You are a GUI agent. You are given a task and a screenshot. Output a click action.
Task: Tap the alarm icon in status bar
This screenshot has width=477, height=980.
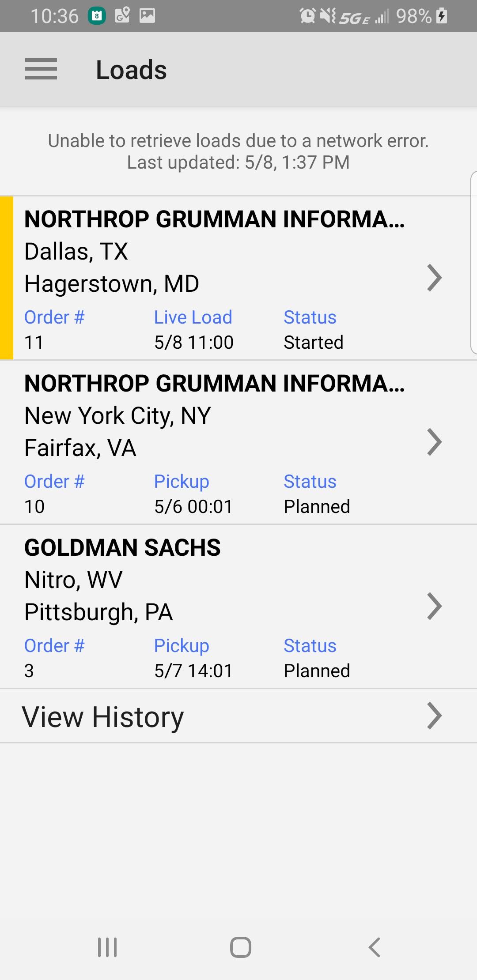point(307,16)
